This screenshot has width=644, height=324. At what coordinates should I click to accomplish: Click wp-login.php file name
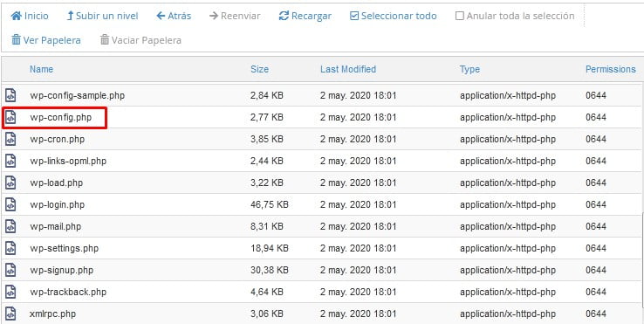tap(57, 204)
